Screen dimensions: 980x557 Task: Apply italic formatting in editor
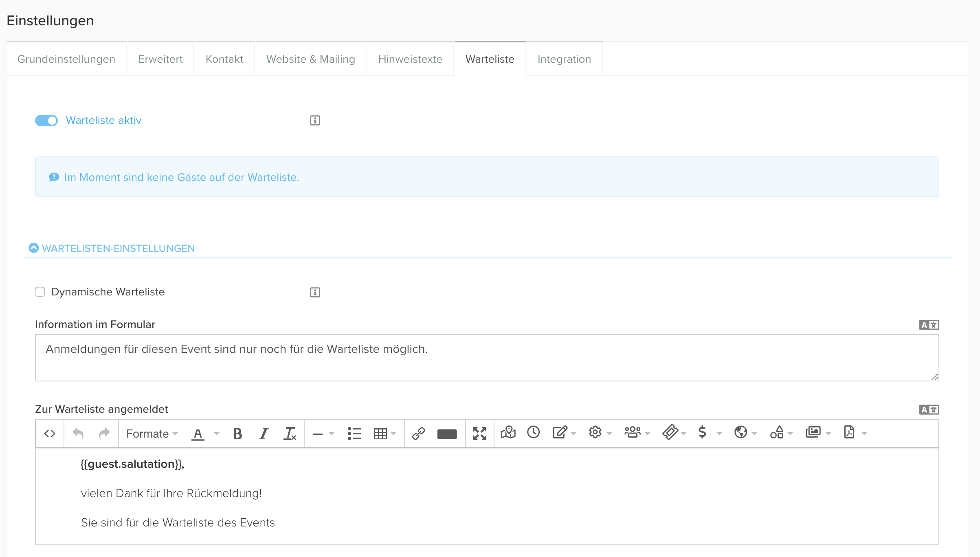pyautogui.click(x=264, y=434)
